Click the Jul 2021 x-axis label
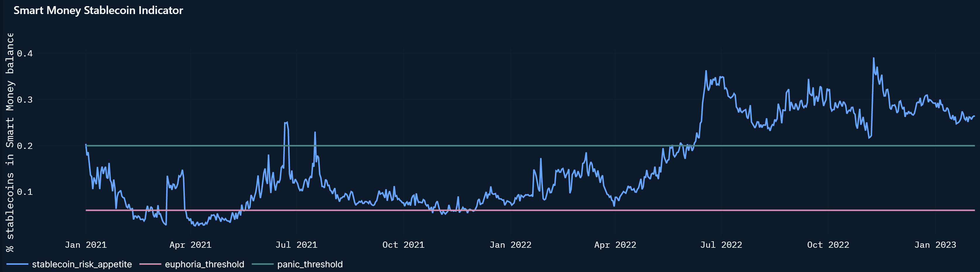Screen dimensions: 980x272 pos(296,245)
